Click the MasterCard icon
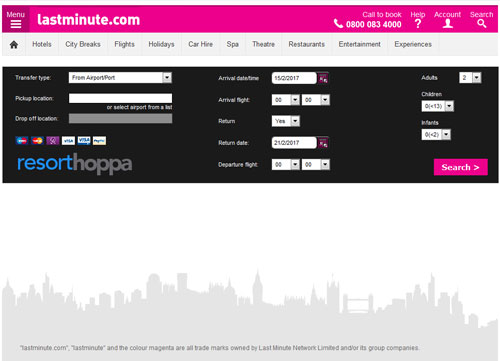 (x=37, y=141)
